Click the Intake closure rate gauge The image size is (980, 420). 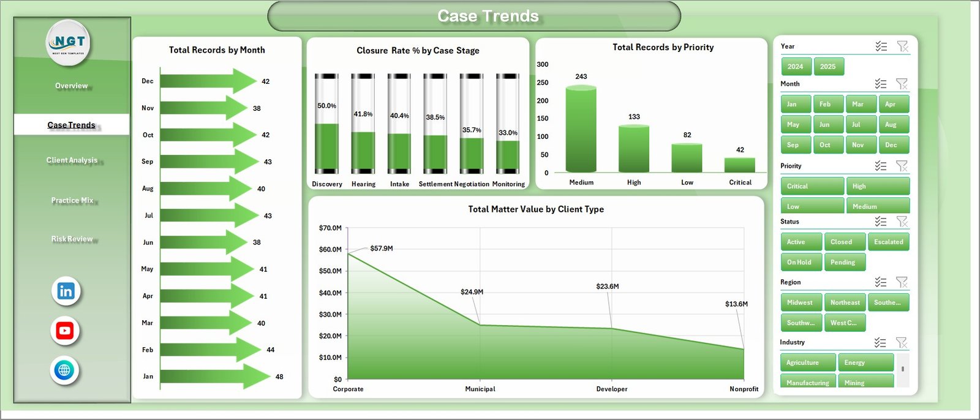point(399,124)
